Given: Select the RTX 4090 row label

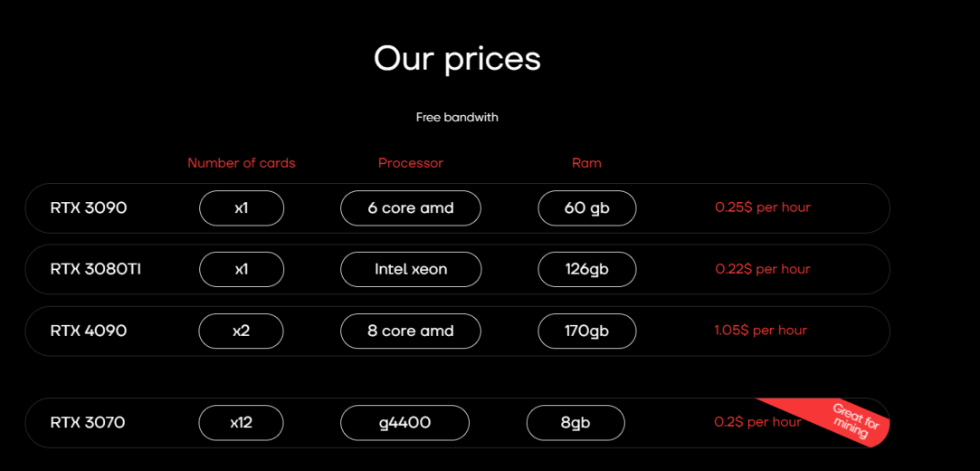Looking at the screenshot, I should point(89,331).
